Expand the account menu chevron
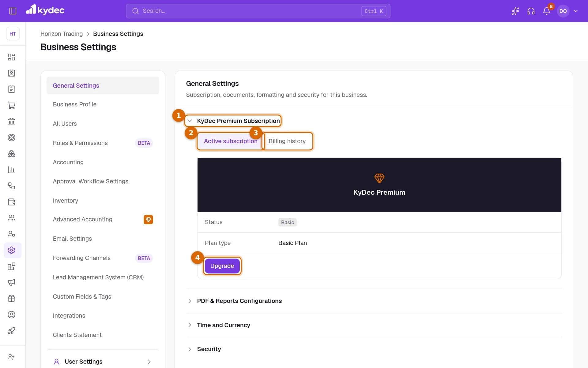The image size is (588, 368). pyautogui.click(x=575, y=11)
